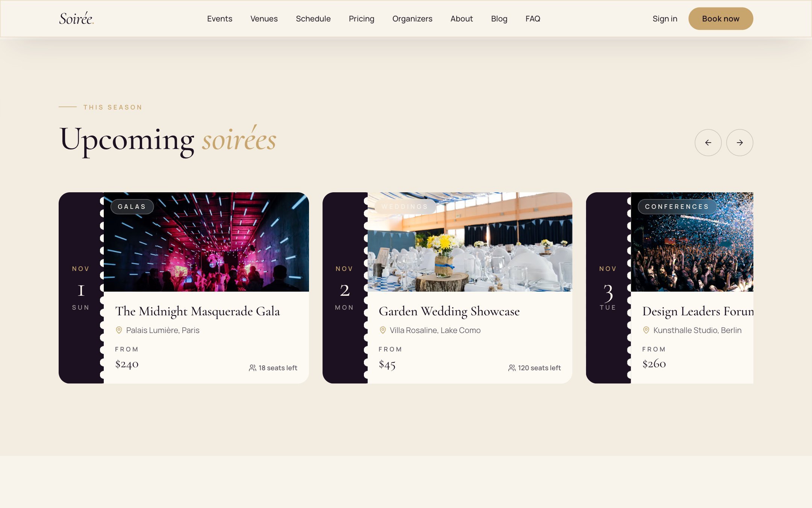
Task: Click 120 seats left text
Action: click(539, 368)
